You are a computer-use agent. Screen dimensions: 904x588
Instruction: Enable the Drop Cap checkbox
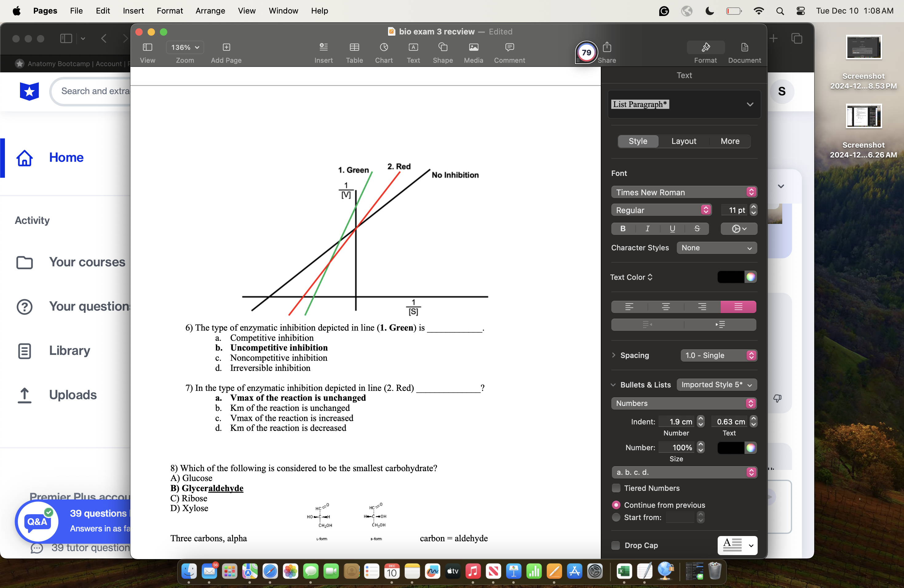click(x=616, y=546)
